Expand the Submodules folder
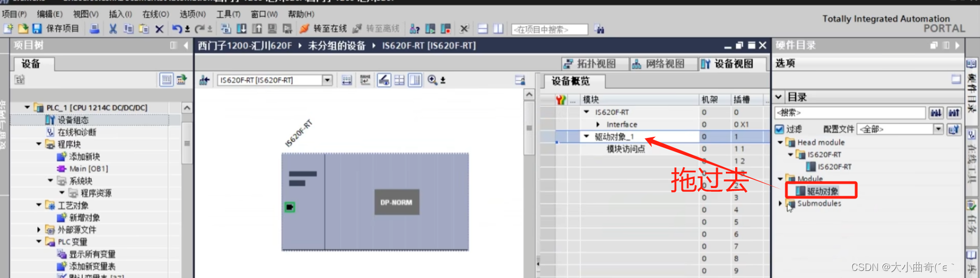Image resolution: width=980 pixels, height=278 pixels. tap(780, 203)
